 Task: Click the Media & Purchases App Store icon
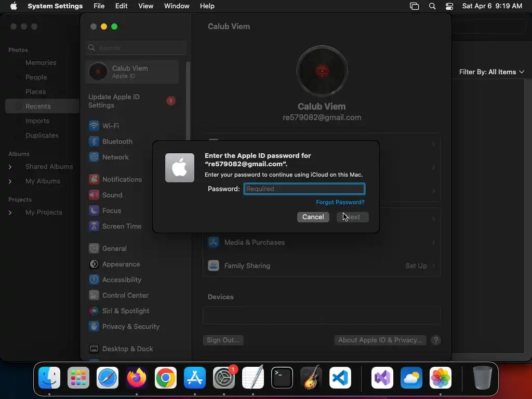[x=214, y=242]
